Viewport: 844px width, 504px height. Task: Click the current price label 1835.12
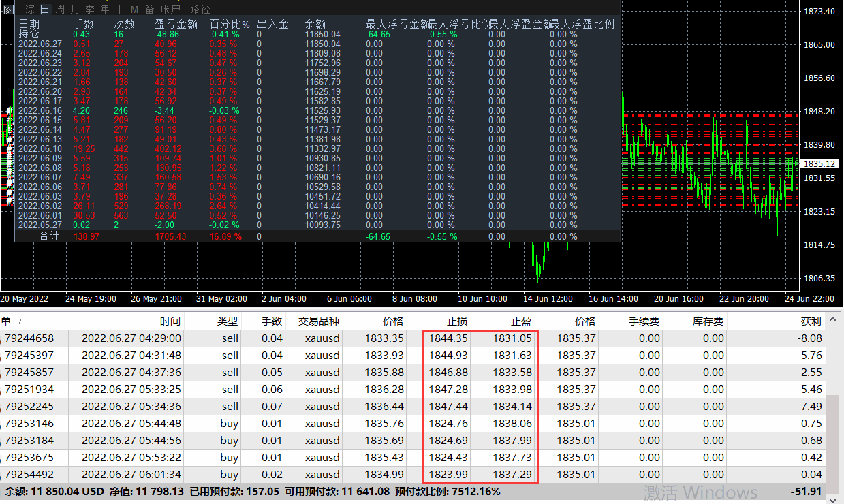click(x=819, y=164)
